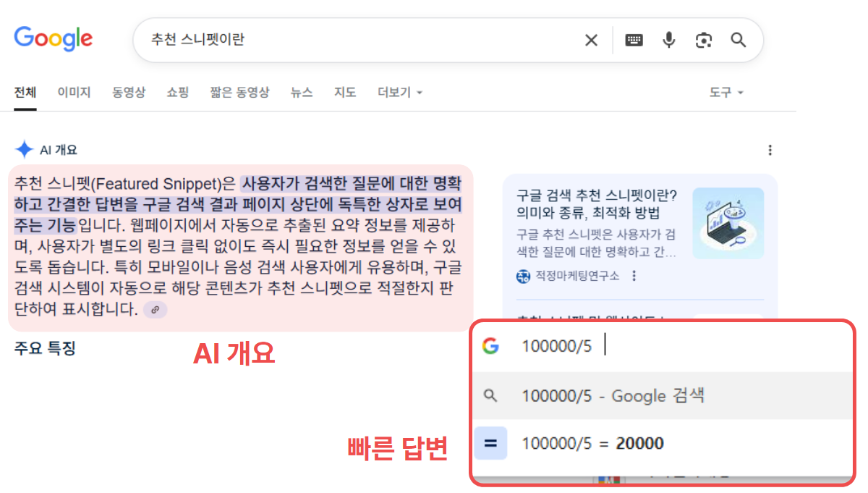Viewport: 868px width, 493px height.
Task: Click the equals calculator icon
Action: point(491,443)
